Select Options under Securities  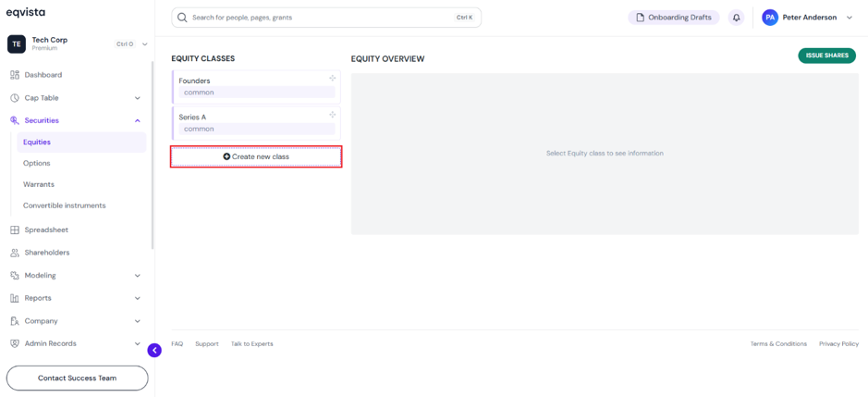click(x=37, y=163)
